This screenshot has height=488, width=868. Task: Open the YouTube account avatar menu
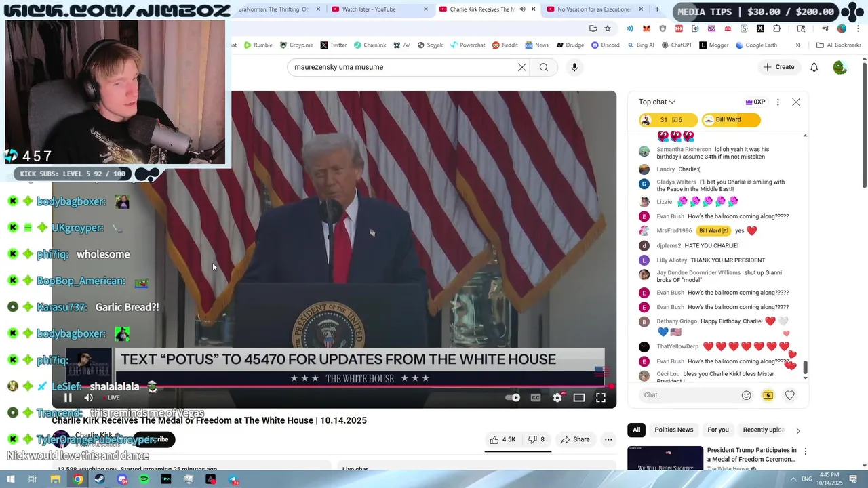coord(840,67)
